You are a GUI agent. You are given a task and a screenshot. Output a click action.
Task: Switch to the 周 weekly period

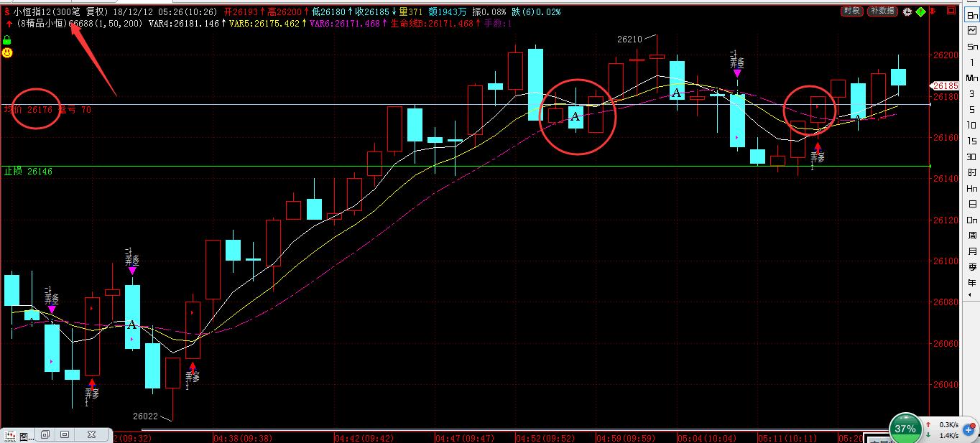pos(972,236)
